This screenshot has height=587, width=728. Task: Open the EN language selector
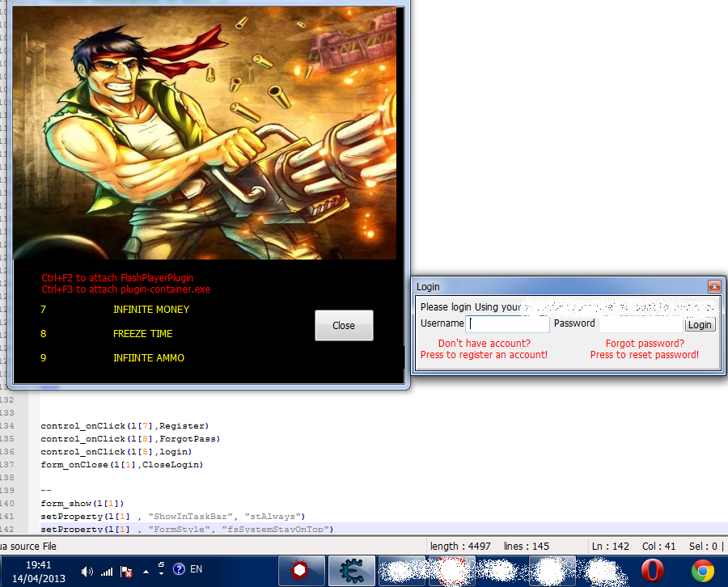(x=196, y=569)
